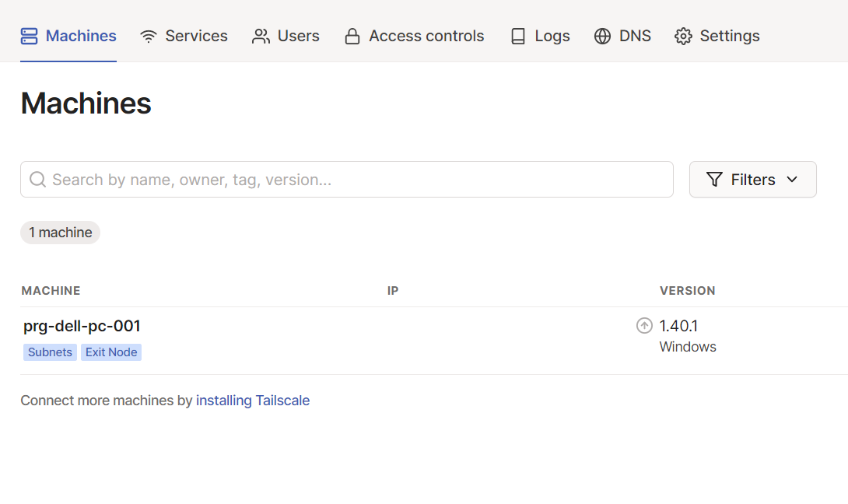Click the Users people icon

click(x=261, y=37)
